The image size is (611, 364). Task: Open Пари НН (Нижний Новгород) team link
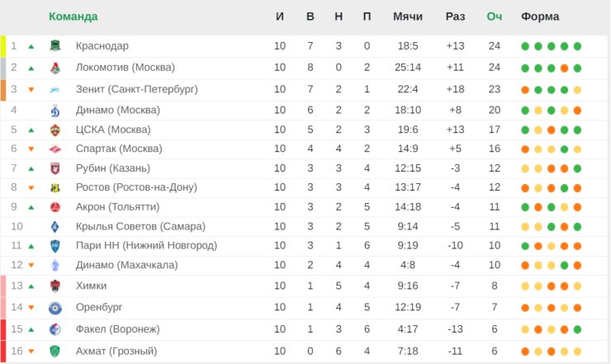pos(146,245)
